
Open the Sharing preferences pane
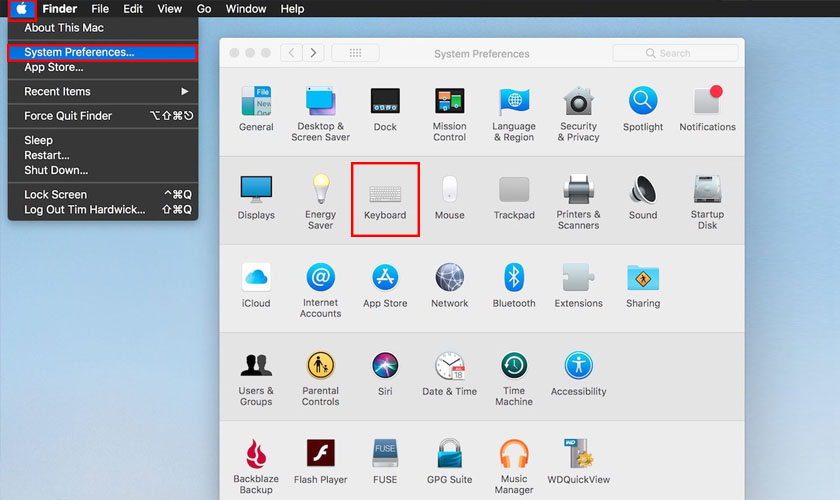643,285
